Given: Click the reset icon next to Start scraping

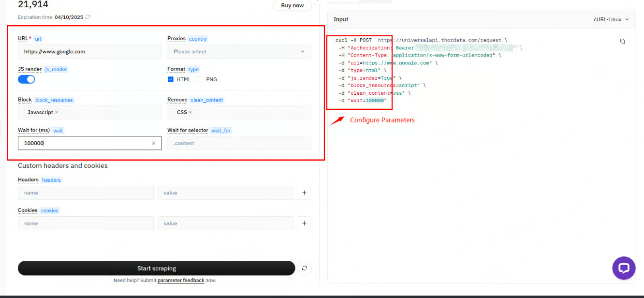Looking at the screenshot, I should (304, 268).
